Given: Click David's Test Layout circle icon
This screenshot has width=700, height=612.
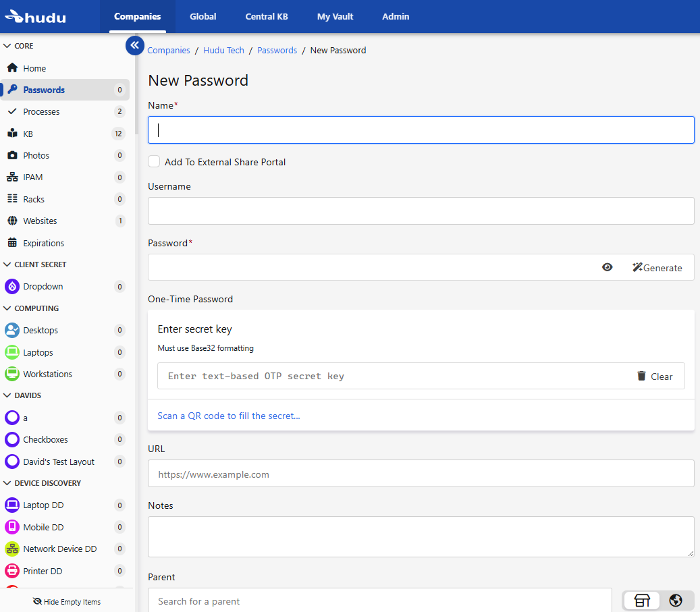Looking at the screenshot, I should click(x=12, y=461).
